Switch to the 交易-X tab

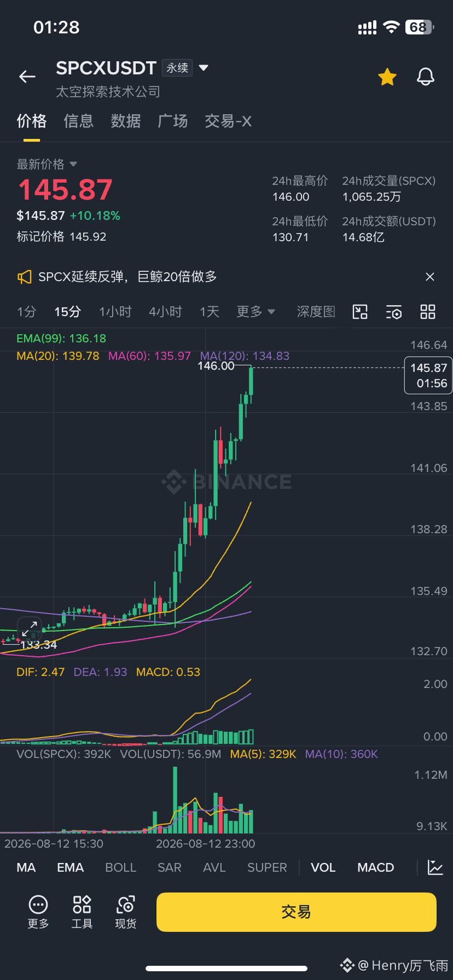coord(228,121)
